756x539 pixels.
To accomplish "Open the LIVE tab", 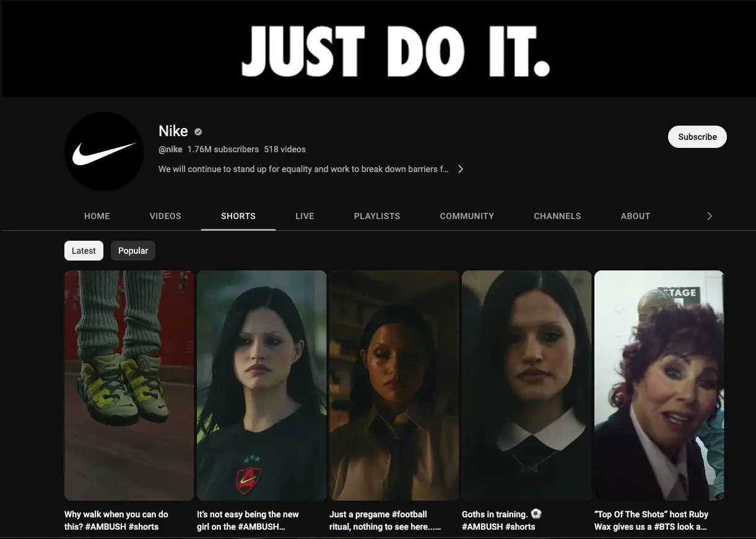I will [305, 216].
